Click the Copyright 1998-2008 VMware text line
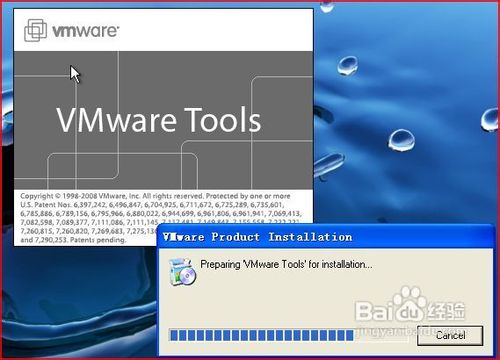 pos(155,196)
